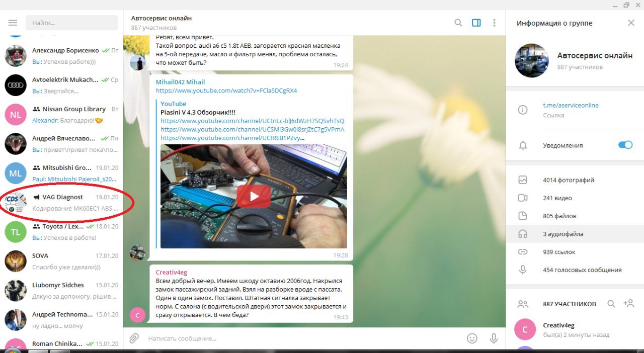
Task: Minimize the Telegram window
Action: click(x=614, y=5)
